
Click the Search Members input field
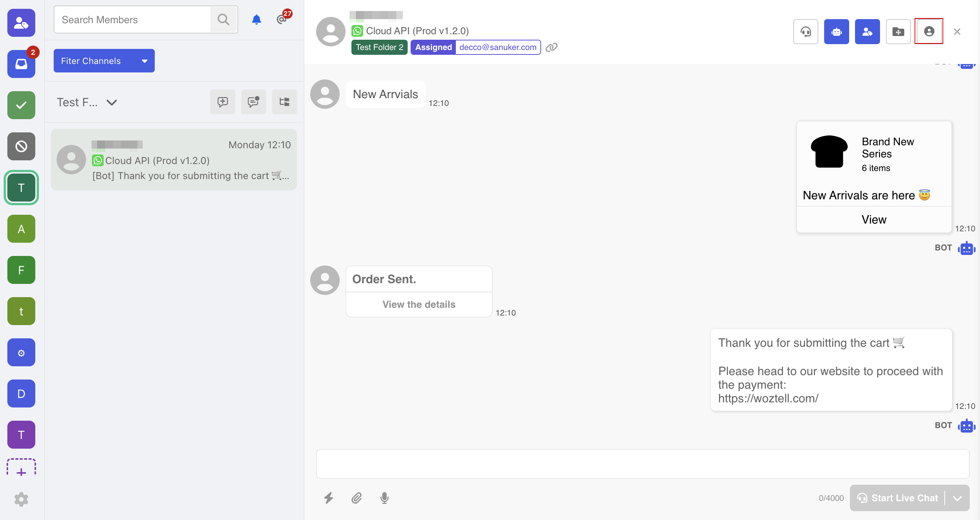point(132,19)
